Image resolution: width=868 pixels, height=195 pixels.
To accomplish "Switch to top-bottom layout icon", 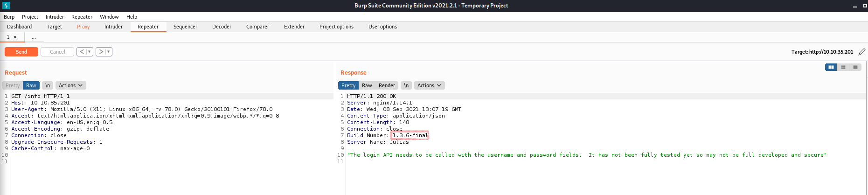I will tap(843, 67).
